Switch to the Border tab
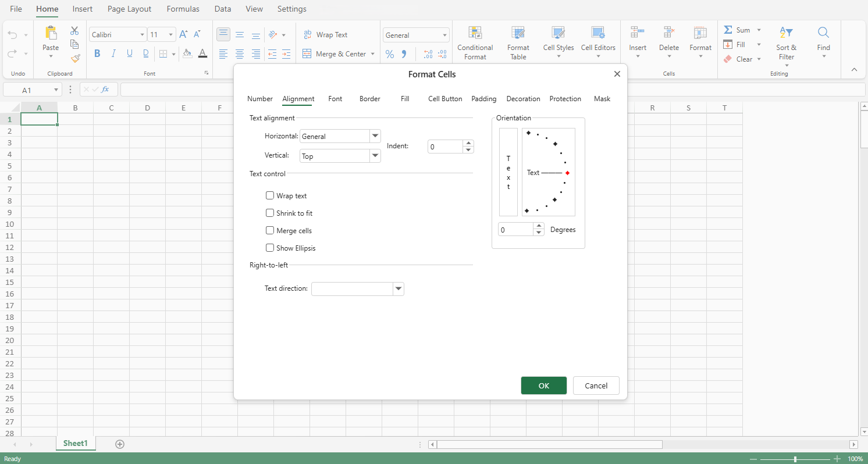Image resolution: width=868 pixels, height=464 pixels. point(370,99)
